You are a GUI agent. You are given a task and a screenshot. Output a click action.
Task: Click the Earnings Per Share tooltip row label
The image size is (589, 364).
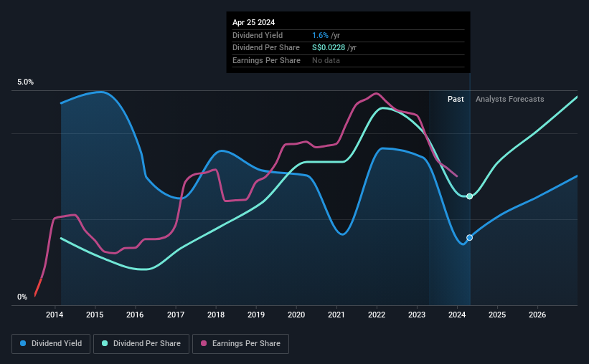pyautogui.click(x=266, y=60)
